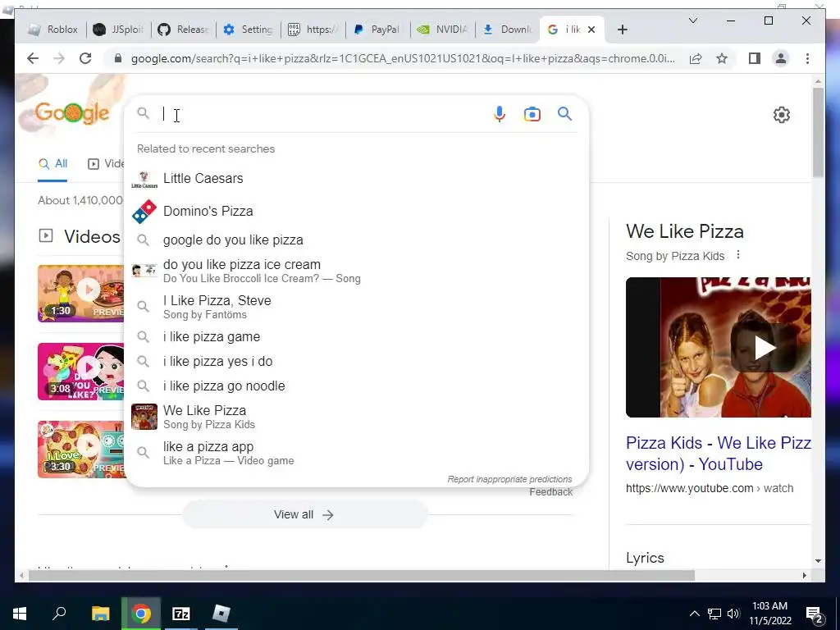Open the network status tray icon
The width and height of the screenshot is (840, 630).
[x=714, y=614]
